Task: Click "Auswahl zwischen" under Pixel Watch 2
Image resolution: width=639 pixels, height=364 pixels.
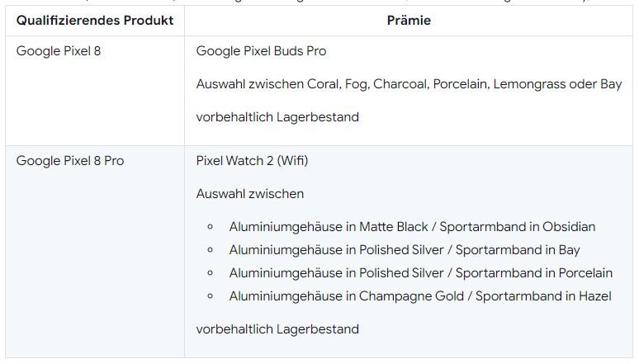Action: tap(250, 194)
